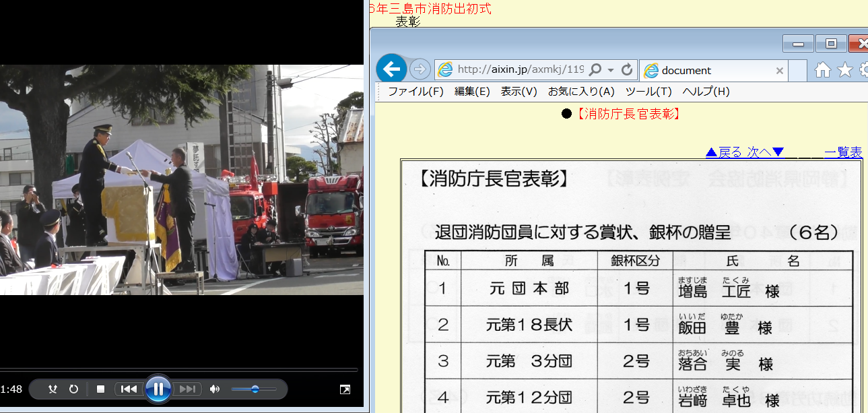Click the 元 団 本 部 cell

click(529, 288)
